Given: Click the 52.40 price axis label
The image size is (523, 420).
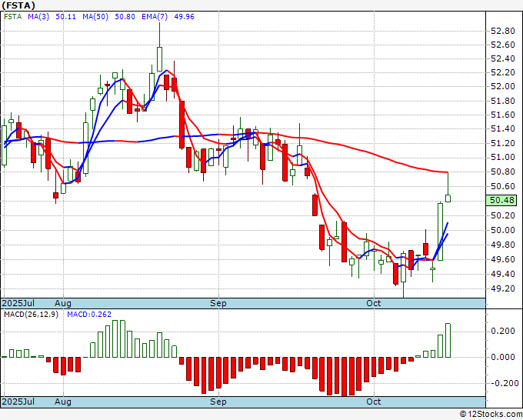Looking at the screenshot, I should pyautogui.click(x=503, y=58).
